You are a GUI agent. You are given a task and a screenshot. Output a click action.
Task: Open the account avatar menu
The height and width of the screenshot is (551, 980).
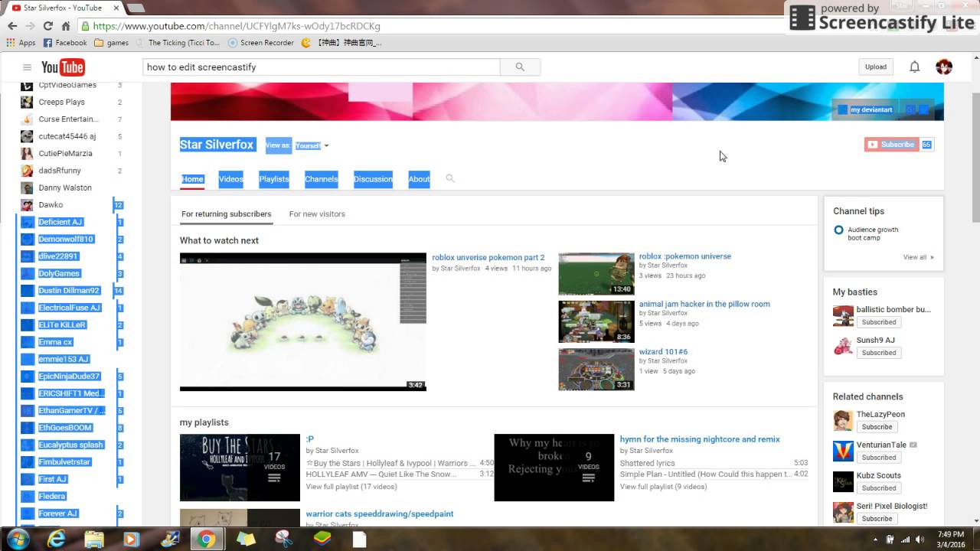(944, 67)
